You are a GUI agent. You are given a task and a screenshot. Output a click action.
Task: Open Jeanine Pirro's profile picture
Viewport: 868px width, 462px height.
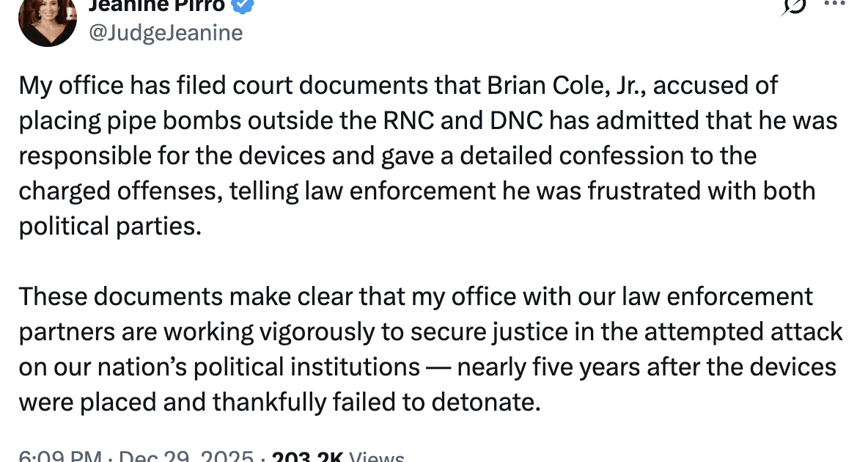tap(48, 18)
